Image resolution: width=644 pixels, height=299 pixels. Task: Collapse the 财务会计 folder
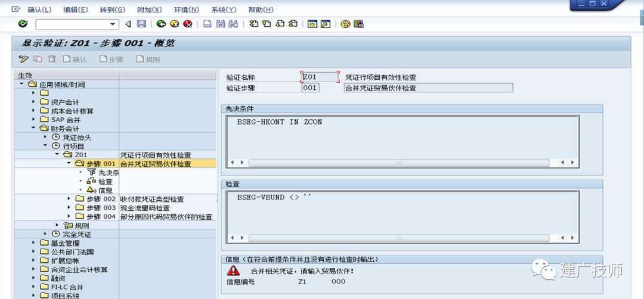pyautogui.click(x=33, y=128)
